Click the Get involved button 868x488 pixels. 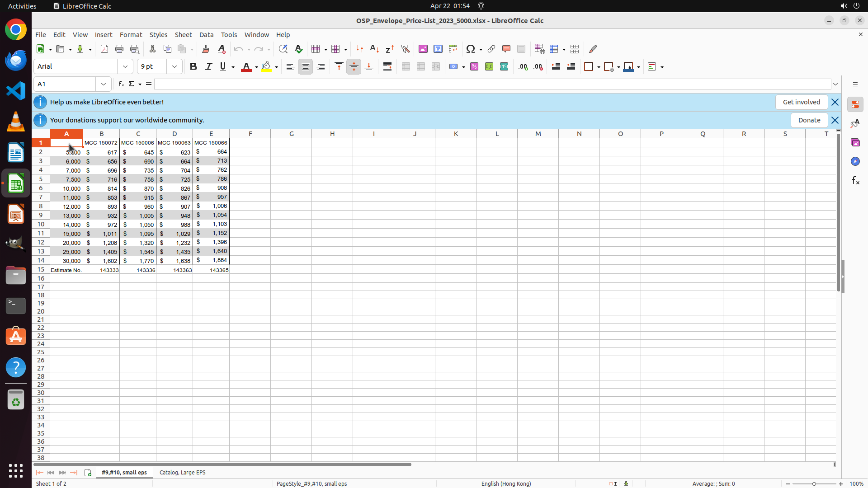point(801,102)
